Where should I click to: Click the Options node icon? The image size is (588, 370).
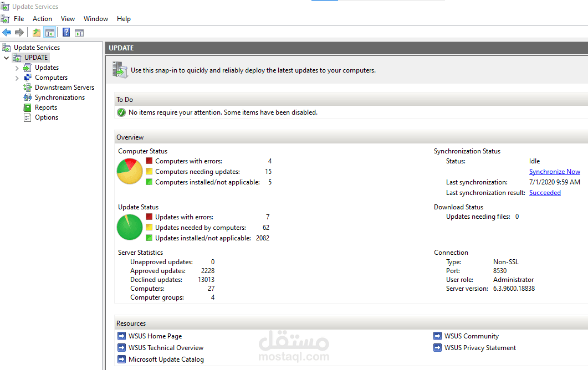tap(27, 118)
